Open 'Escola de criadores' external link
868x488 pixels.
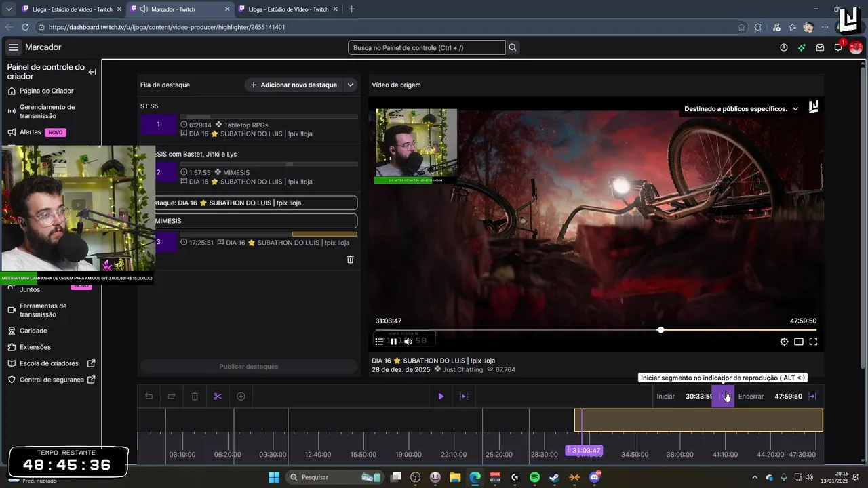coord(52,363)
